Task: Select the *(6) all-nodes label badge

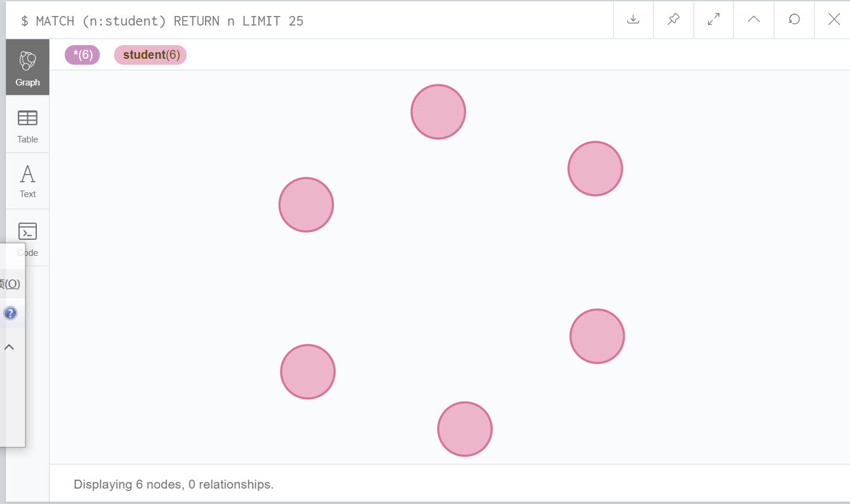Action: [83, 55]
